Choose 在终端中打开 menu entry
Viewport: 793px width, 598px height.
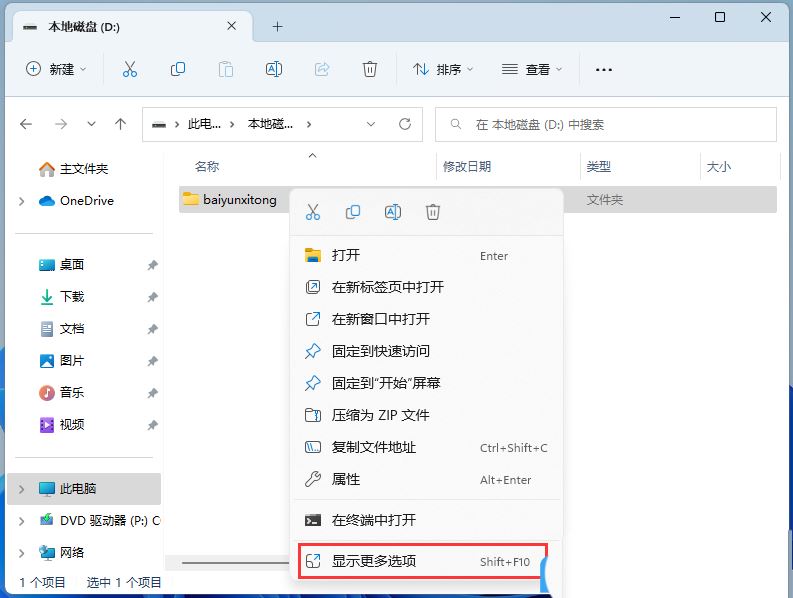pyautogui.click(x=427, y=520)
